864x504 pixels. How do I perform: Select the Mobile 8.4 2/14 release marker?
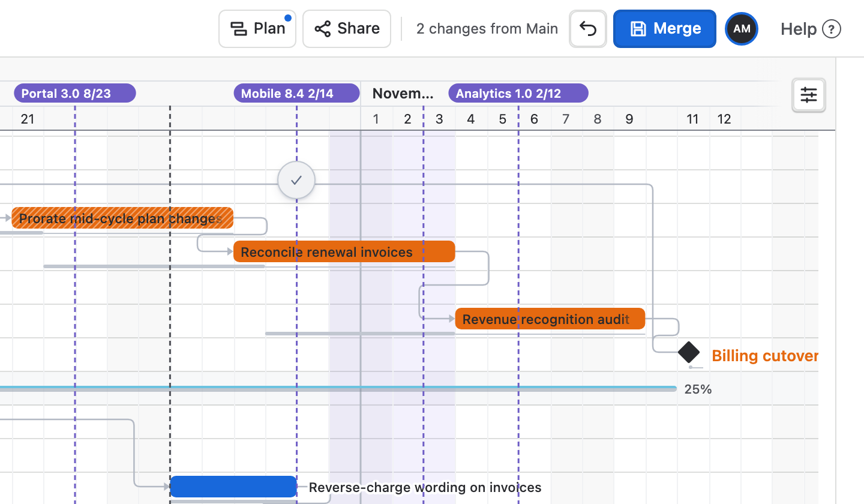tap(296, 94)
